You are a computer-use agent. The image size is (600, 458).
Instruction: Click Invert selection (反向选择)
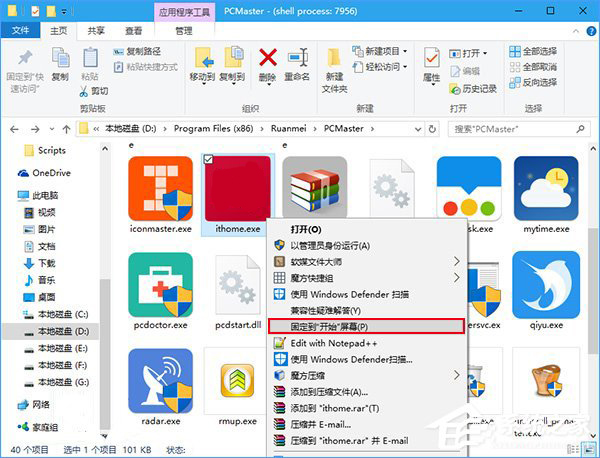(533, 82)
